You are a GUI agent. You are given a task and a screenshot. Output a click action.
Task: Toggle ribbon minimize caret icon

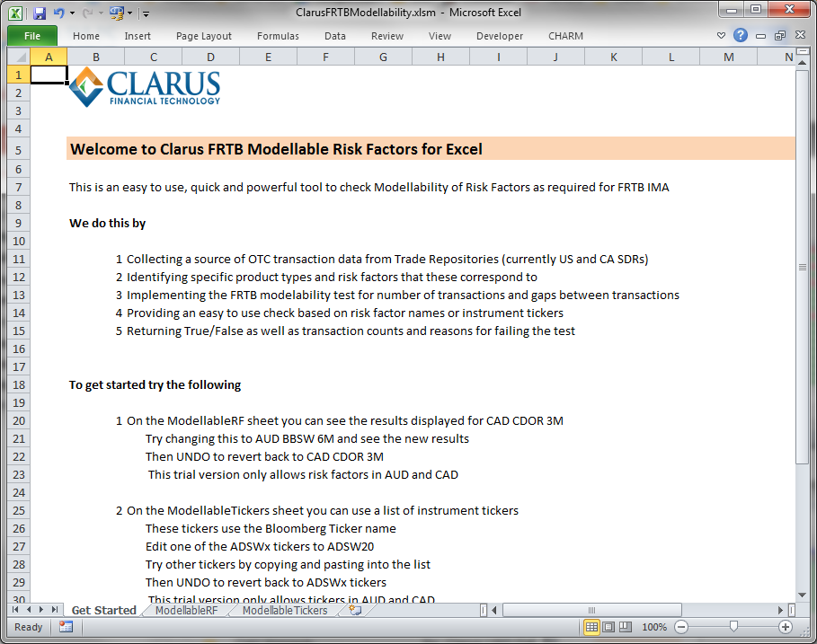[721, 35]
